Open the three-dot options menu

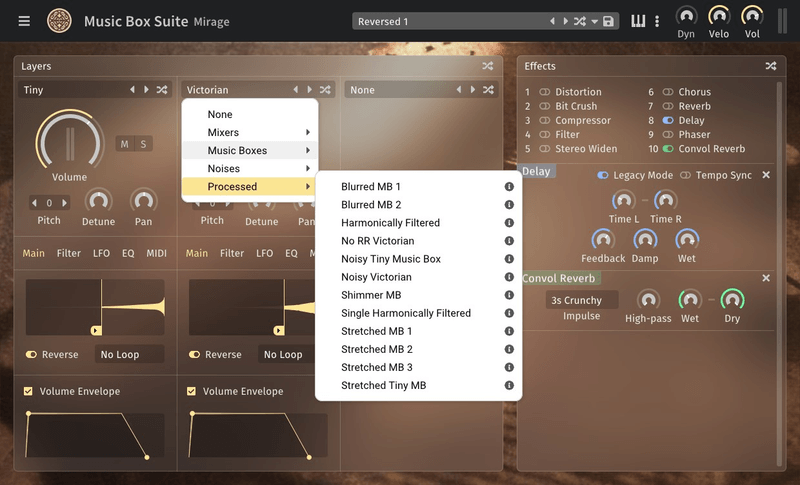pyautogui.click(x=657, y=21)
